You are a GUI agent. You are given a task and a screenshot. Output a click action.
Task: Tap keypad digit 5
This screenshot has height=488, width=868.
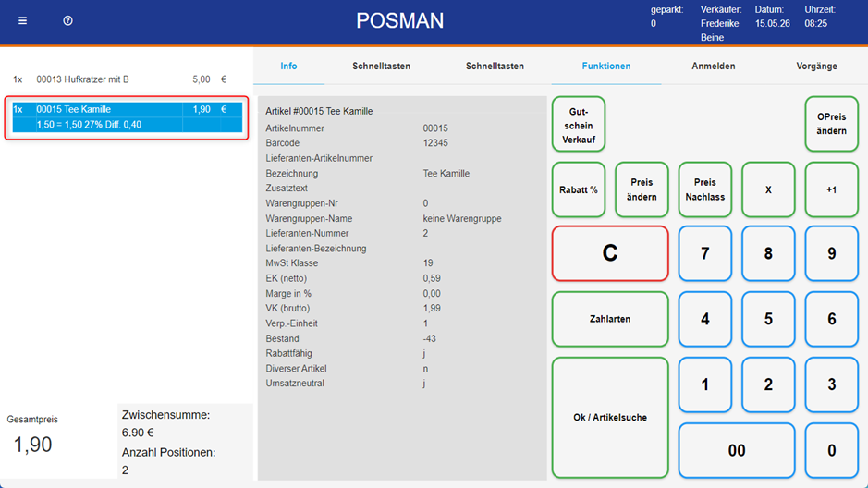768,319
